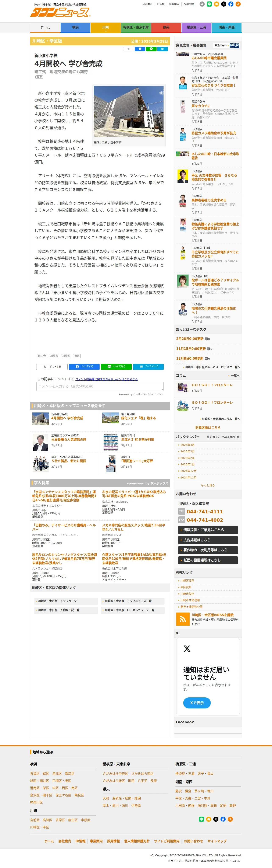The image size is (272, 868).
Task: Click the 会社案内 header link
Action: (x=147, y=4)
